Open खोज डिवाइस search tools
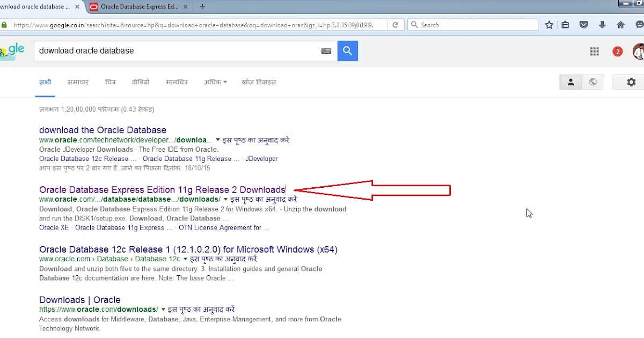 (x=259, y=82)
